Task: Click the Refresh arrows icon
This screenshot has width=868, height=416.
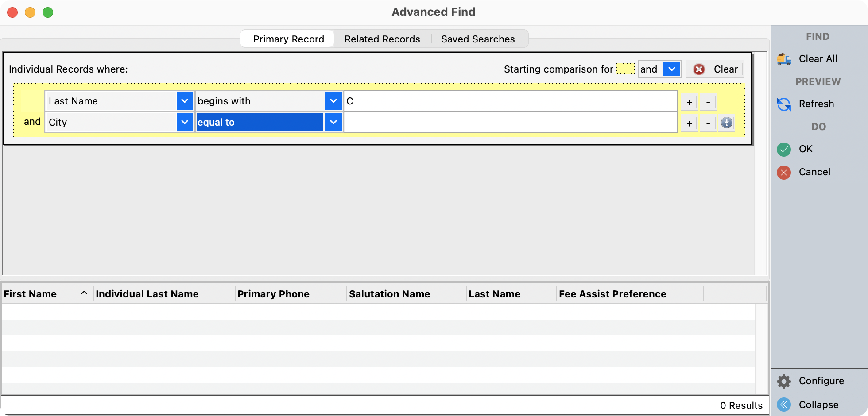Action: pyautogui.click(x=784, y=104)
